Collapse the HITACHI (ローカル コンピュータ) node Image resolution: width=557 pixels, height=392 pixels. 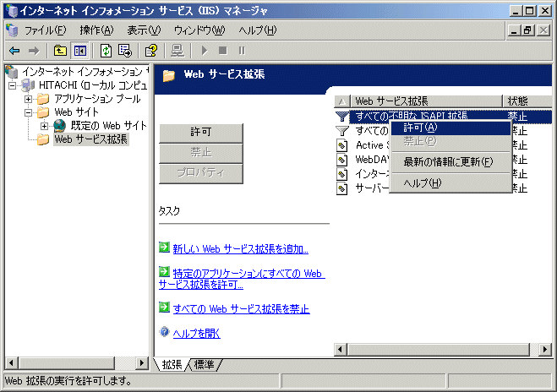(13, 85)
